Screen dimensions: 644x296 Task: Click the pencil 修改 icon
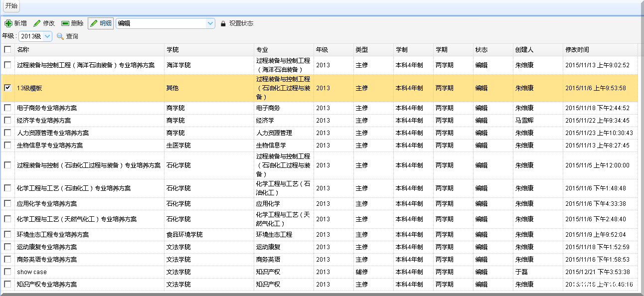click(37, 23)
